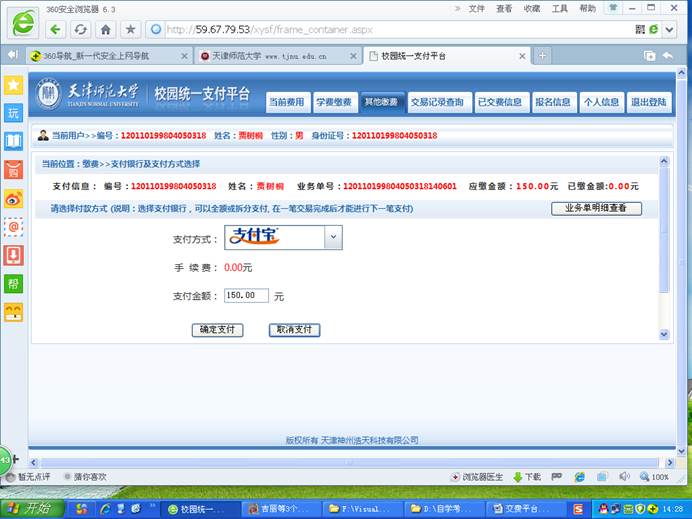Open the new tab plus button

coord(542,56)
